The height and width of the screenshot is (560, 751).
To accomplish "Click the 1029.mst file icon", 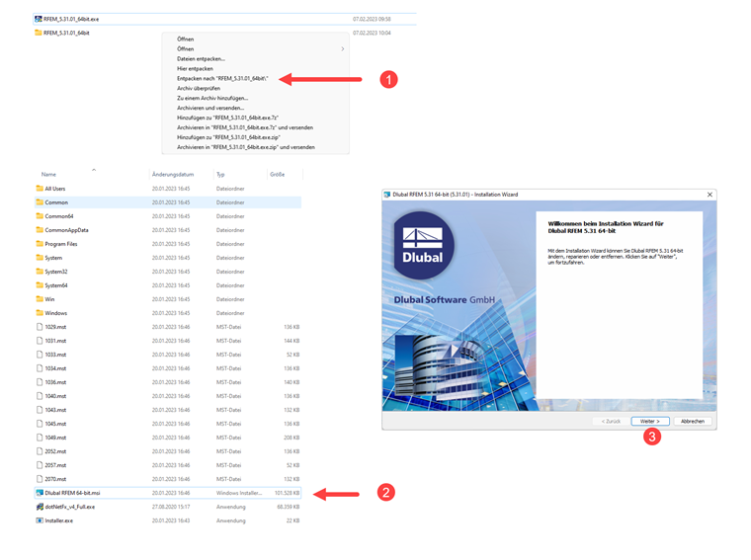I will point(40,327).
